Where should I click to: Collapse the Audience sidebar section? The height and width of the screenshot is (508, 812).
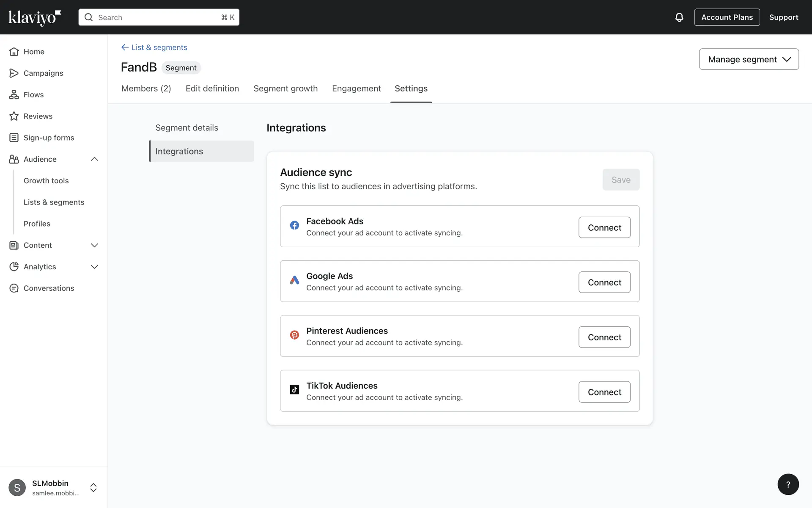click(94, 159)
